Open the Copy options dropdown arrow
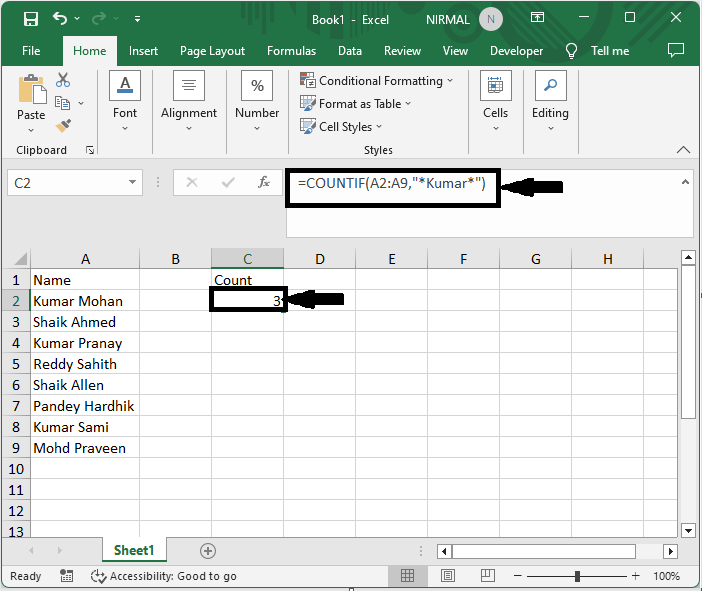 [x=81, y=103]
